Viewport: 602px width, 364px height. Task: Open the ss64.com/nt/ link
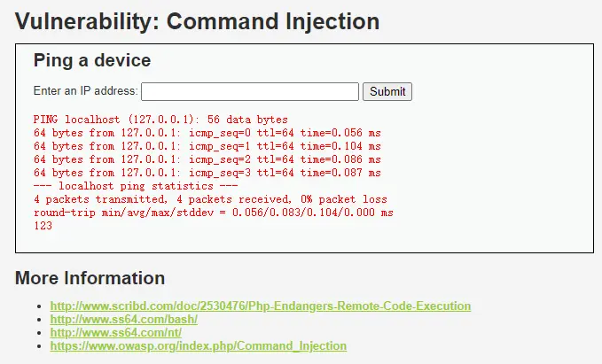[x=115, y=332]
